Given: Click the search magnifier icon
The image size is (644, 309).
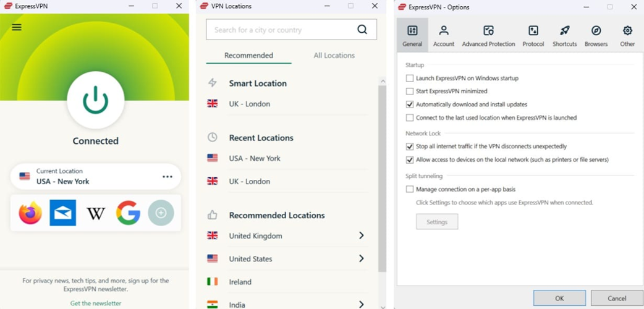Looking at the screenshot, I should pos(362,30).
